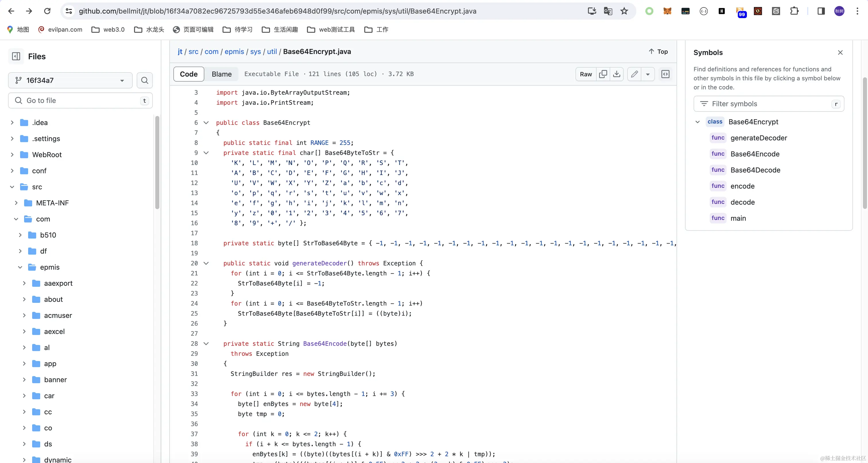
Task: Download the raw file icon
Action: (617, 74)
